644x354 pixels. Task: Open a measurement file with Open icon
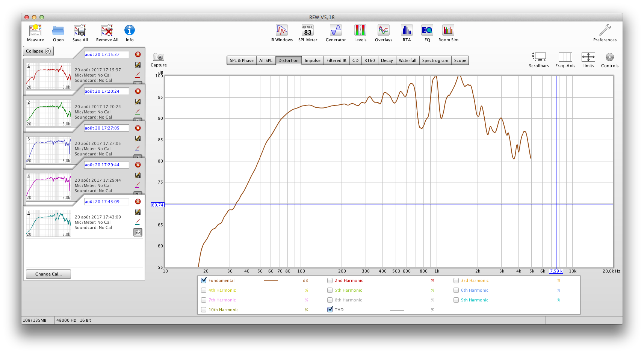tap(58, 30)
